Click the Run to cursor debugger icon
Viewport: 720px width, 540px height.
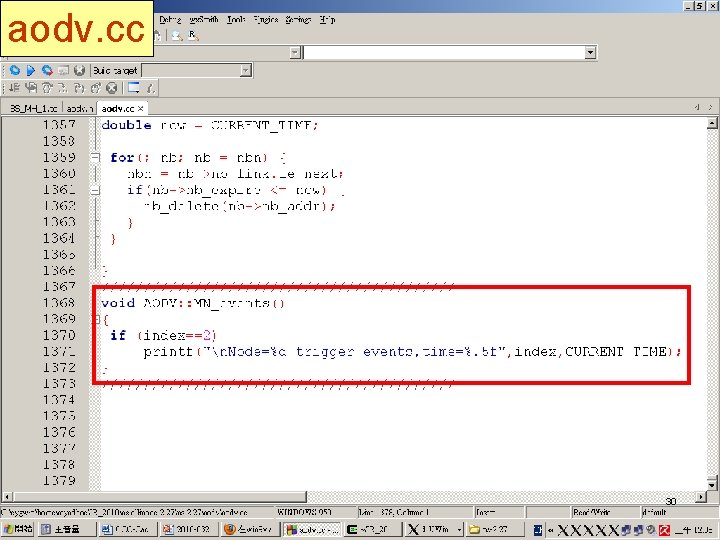tap(31, 88)
